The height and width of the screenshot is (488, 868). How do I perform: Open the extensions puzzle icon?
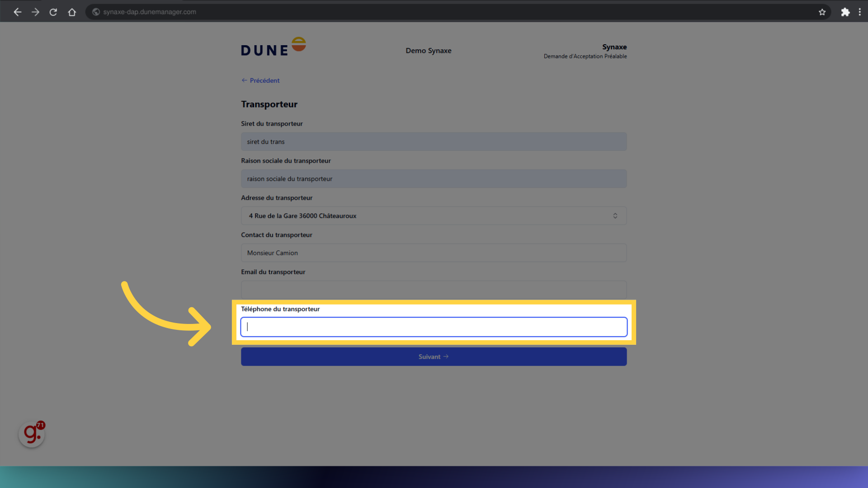click(845, 12)
